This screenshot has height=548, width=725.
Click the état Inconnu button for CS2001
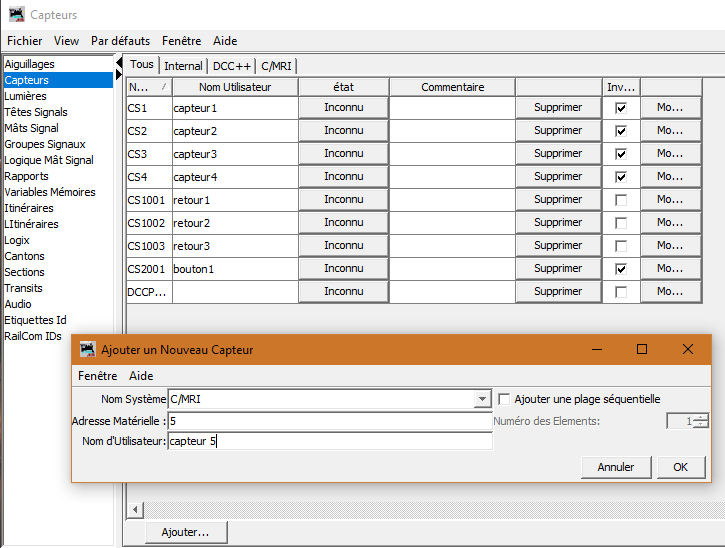click(343, 269)
